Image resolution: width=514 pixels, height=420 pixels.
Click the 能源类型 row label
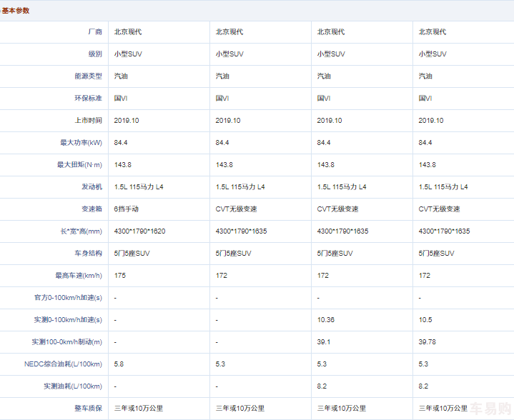[88, 76]
